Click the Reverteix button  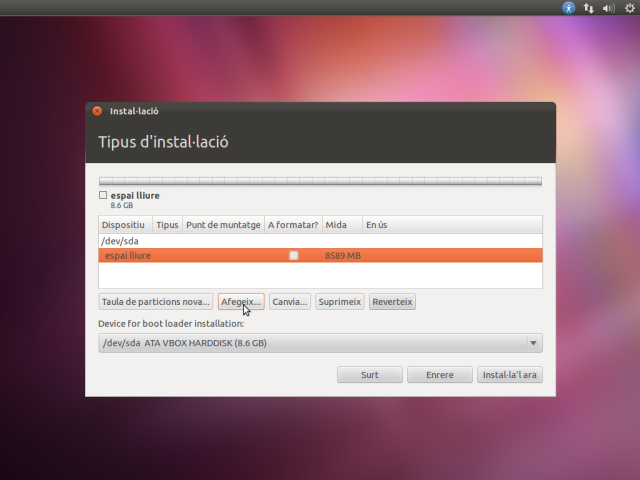pyautogui.click(x=392, y=302)
